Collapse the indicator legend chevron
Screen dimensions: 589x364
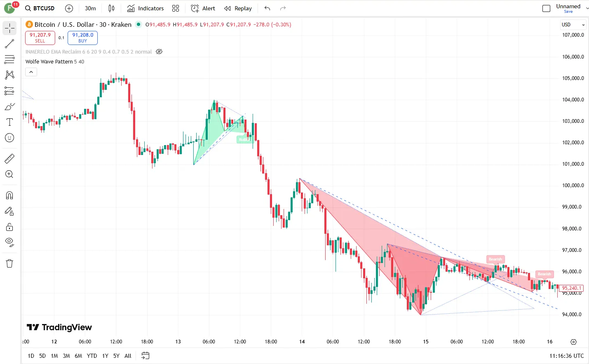point(31,72)
